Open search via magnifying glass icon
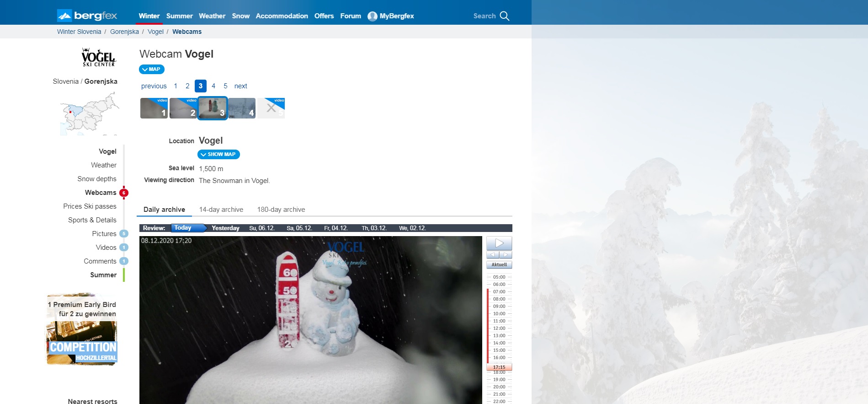Screen dimensions: 868x404 [x=505, y=16]
